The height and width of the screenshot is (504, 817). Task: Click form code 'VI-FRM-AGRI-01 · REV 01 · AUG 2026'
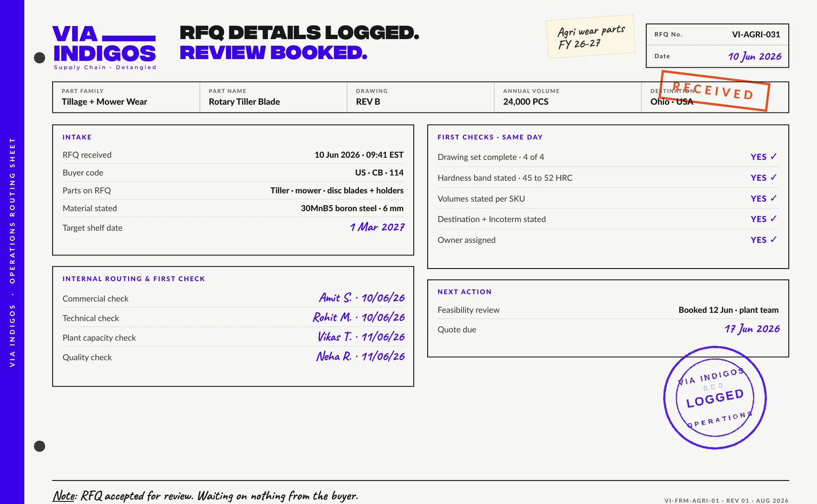point(726,501)
